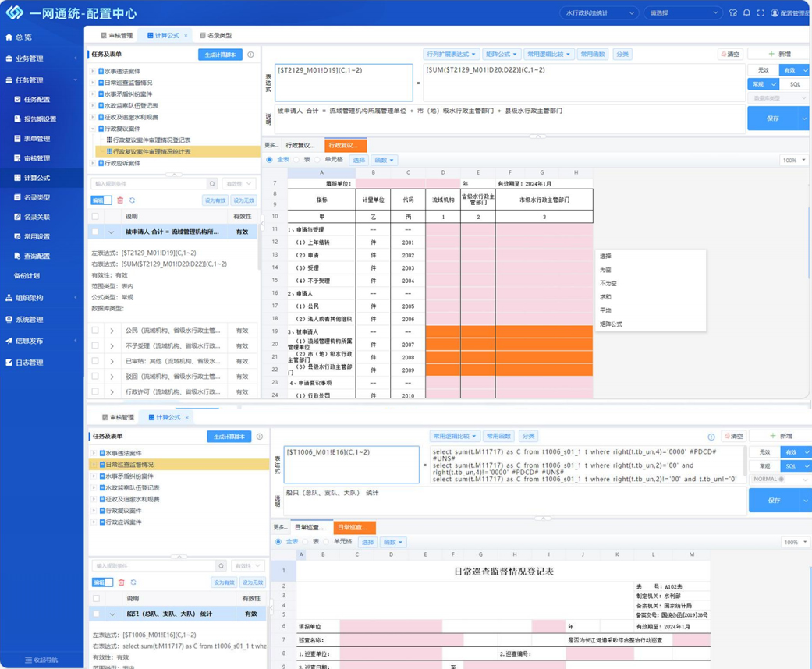Choose 求和 from the popup menu

coord(606,297)
